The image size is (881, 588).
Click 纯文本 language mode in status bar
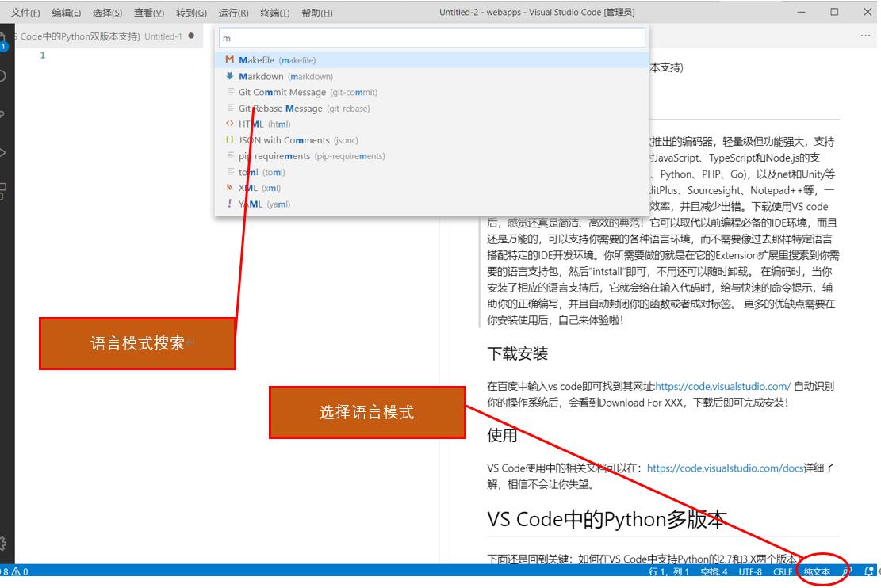tap(817, 571)
